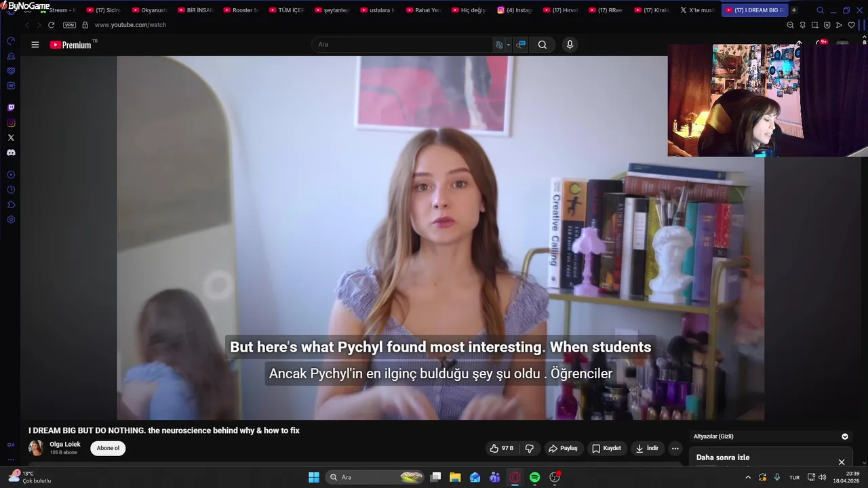Switch to the 'Rahat Yer' tab

pos(423,10)
